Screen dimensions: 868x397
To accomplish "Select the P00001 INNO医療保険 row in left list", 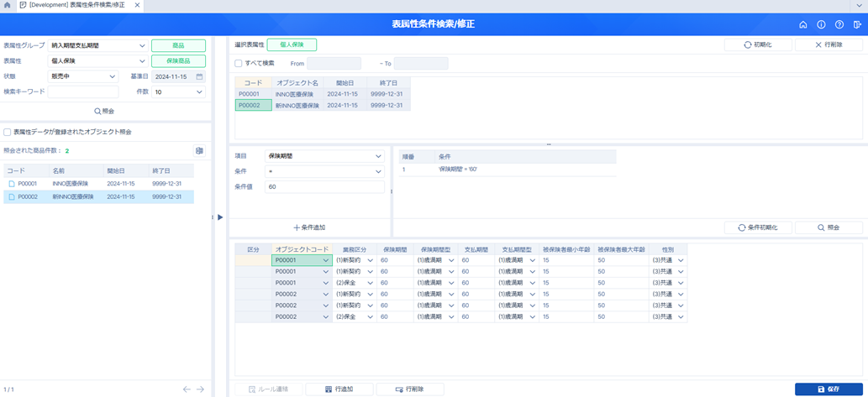I will 98,183.
